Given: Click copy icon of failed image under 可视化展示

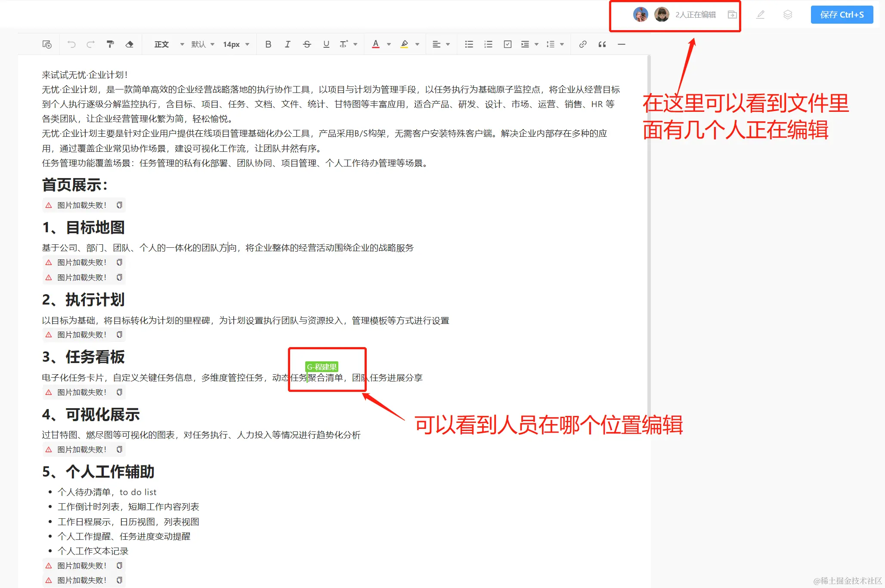Looking at the screenshot, I should click(120, 449).
